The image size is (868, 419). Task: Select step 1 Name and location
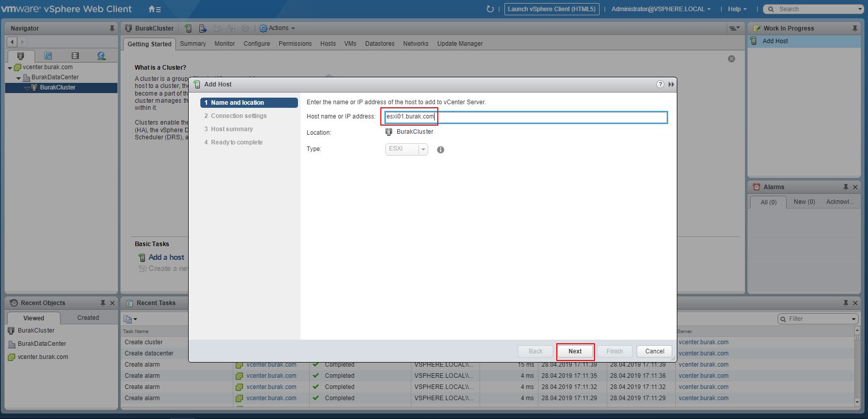(x=249, y=103)
